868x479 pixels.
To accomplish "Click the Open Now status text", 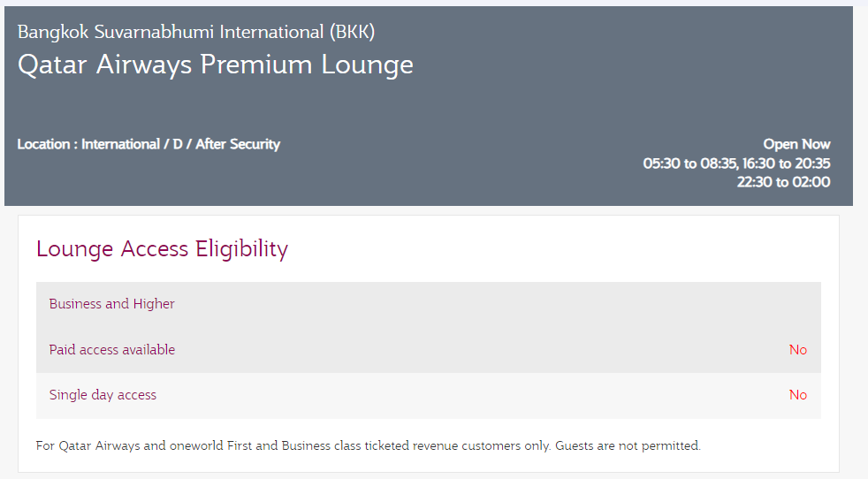I will 796,144.
